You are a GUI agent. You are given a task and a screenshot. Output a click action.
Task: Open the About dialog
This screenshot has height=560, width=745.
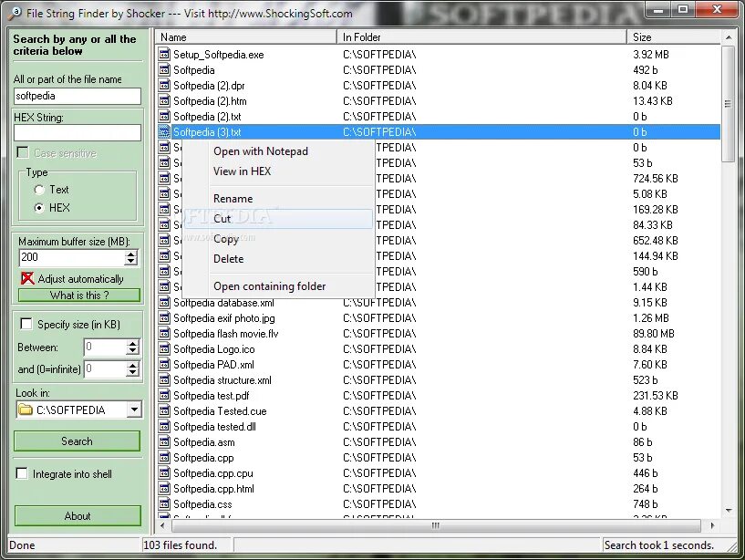tap(78, 516)
